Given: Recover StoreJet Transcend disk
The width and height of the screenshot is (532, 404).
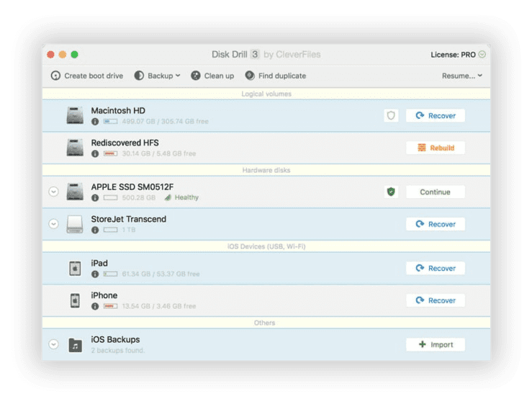Looking at the screenshot, I should [436, 225].
